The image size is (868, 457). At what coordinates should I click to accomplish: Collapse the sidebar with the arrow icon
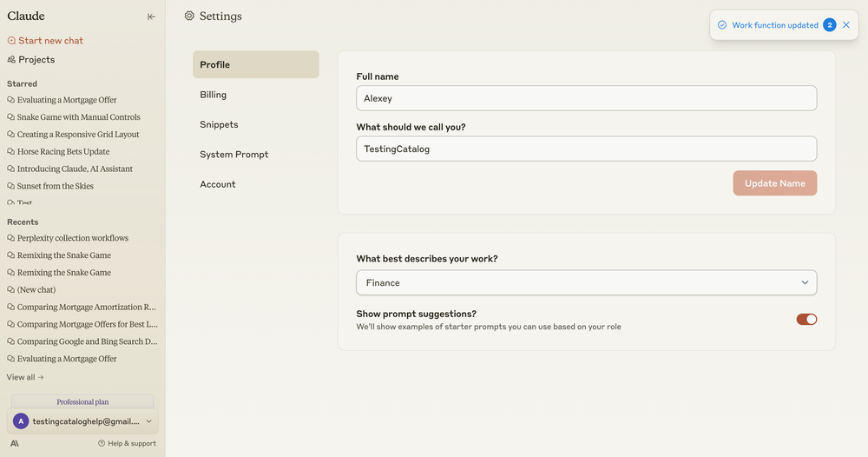(x=151, y=17)
